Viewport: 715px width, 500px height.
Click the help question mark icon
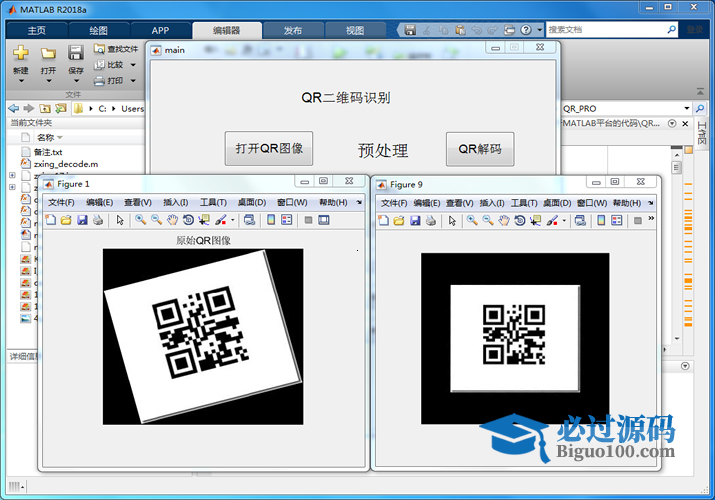[x=526, y=30]
